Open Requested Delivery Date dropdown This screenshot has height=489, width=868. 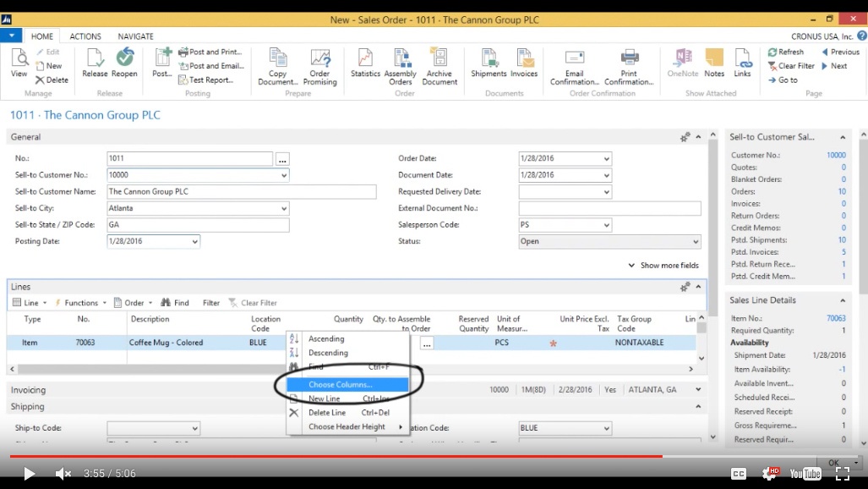click(606, 192)
